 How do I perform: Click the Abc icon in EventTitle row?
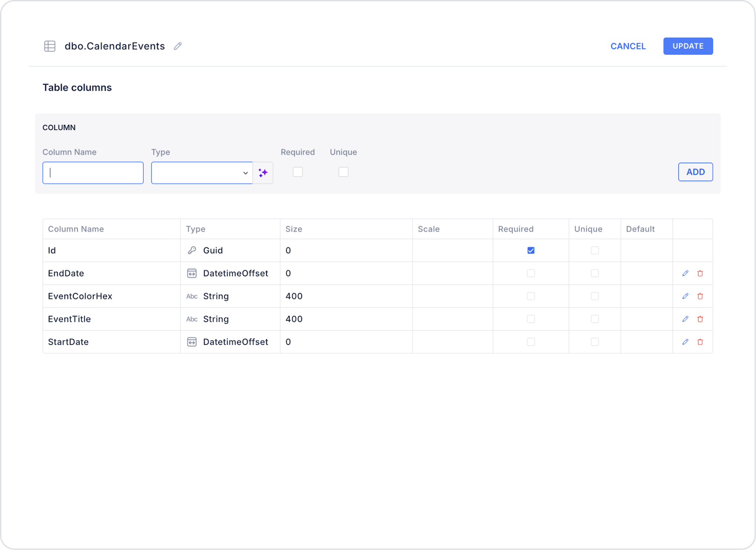coord(192,319)
